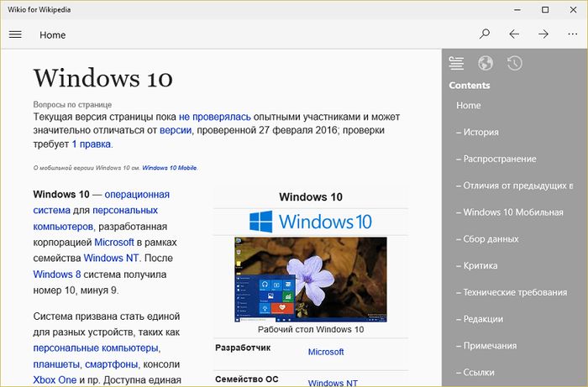Go to Сбор данных section

pyautogui.click(x=487, y=239)
